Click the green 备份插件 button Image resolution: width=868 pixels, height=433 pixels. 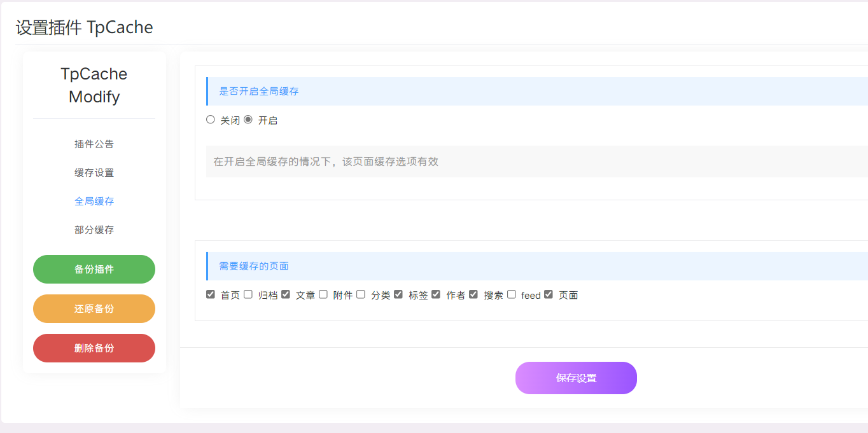point(94,270)
